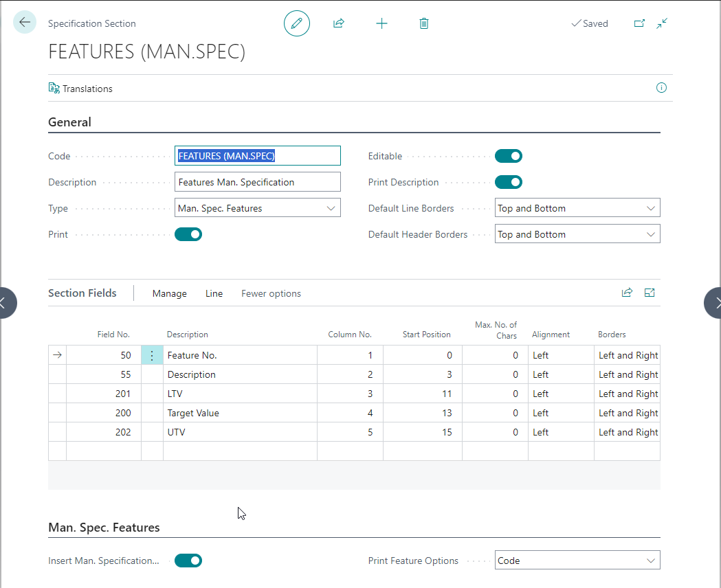
Task: Collapse the General section heading
Action: tap(70, 122)
